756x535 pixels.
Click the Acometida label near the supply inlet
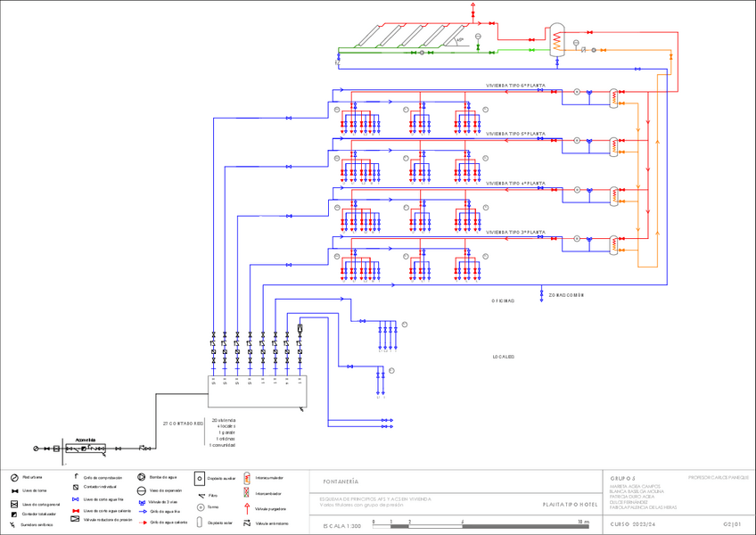point(86,440)
